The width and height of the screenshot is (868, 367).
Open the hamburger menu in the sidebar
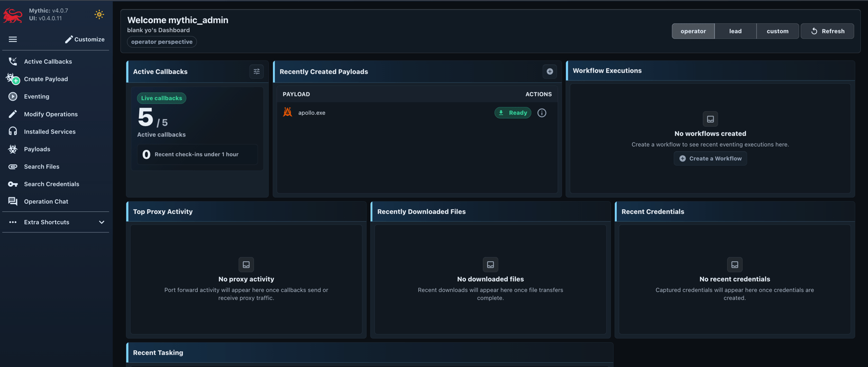(13, 39)
